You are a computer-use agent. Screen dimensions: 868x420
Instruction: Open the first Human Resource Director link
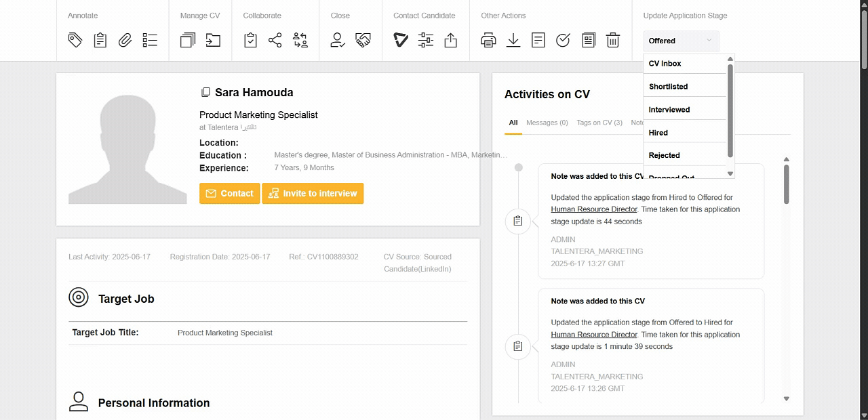(x=594, y=209)
